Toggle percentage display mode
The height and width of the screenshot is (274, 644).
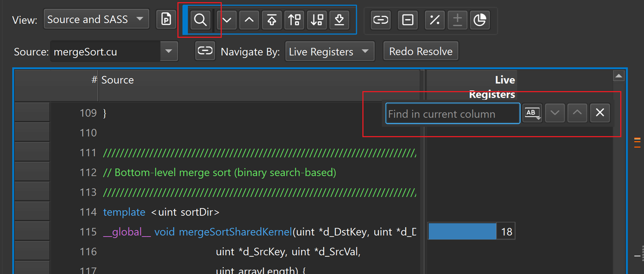click(434, 19)
